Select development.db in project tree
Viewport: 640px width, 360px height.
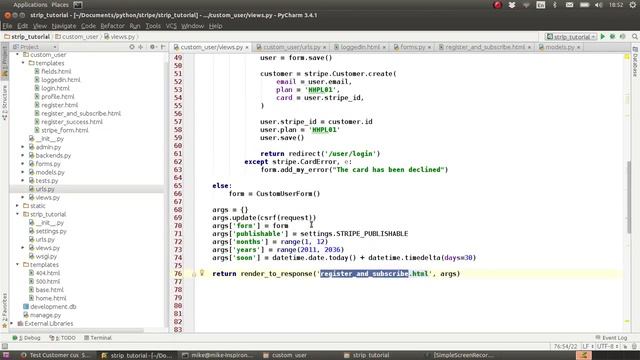pyautogui.click(x=50, y=307)
